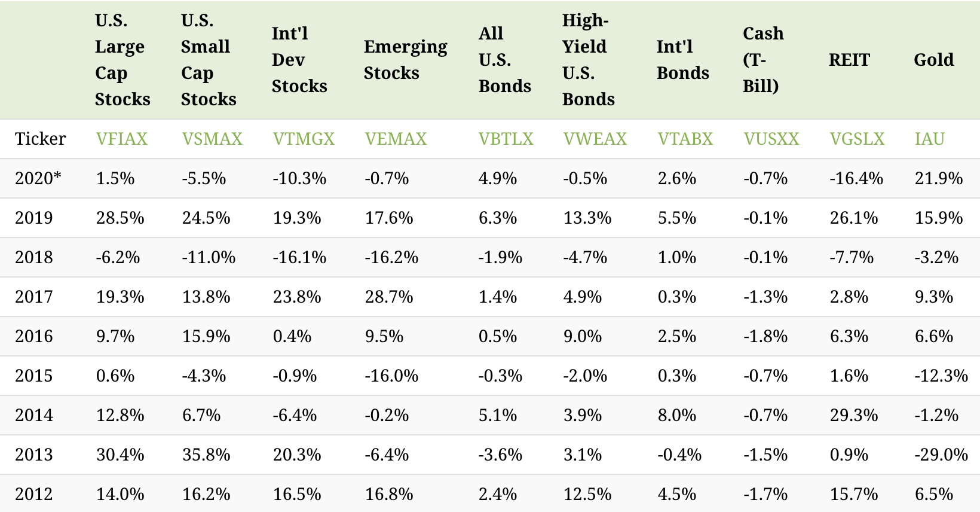This screenshot has height=512, width=980.
Task: Open the VSMAX ticker link
Action: click(212, 139)
